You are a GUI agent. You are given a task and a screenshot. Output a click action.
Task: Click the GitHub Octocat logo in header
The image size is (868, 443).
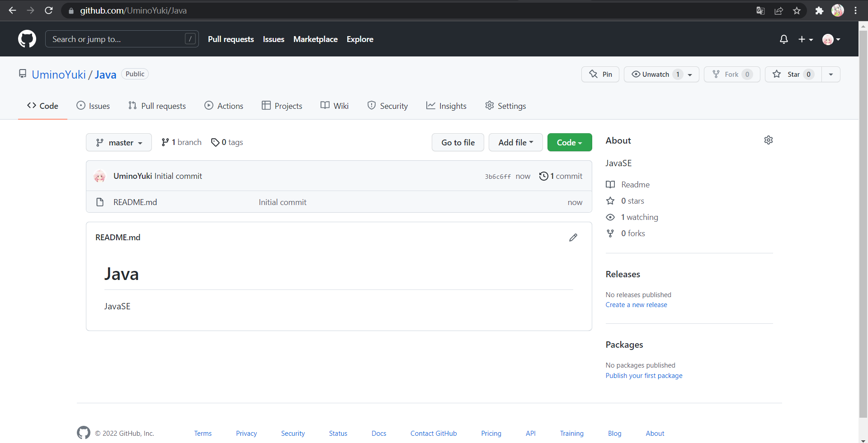[27, 39]
